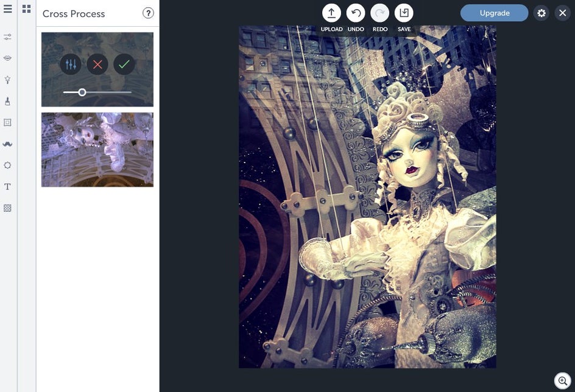
Task: Select the Artsy paintbrush tool
Action: (7, 101)
